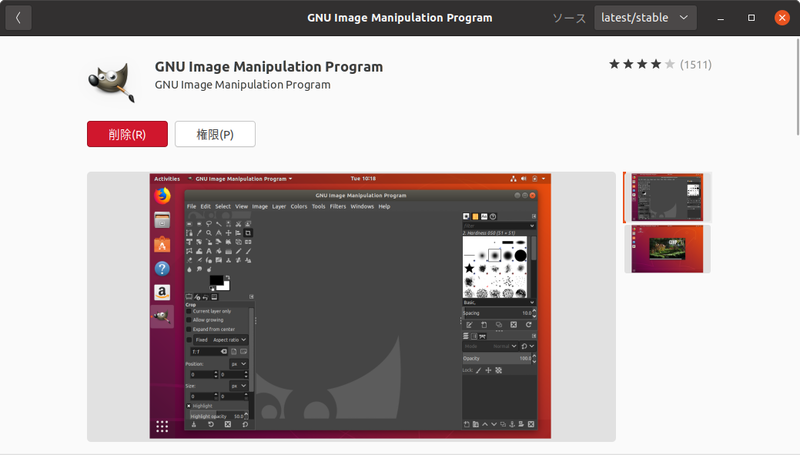Viewport: 800px width, 455px height.
Task: Select the first GIMP screenshot thumbnail
Action: click(x=667, y=197)
